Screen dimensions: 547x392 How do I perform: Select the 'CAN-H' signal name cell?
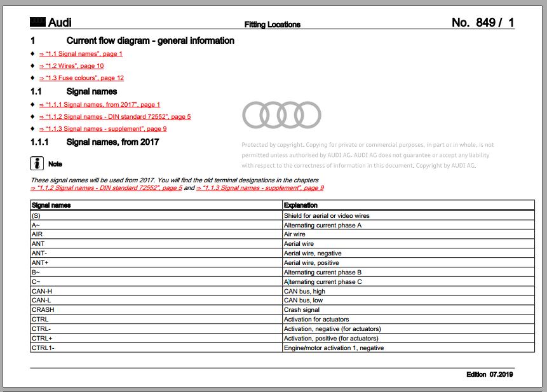pos(156,291)
